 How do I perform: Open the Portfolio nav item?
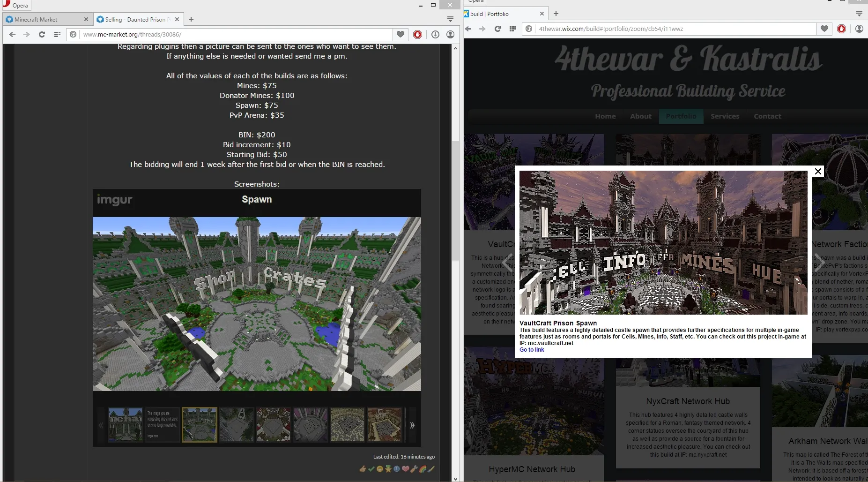pos(681,116)
